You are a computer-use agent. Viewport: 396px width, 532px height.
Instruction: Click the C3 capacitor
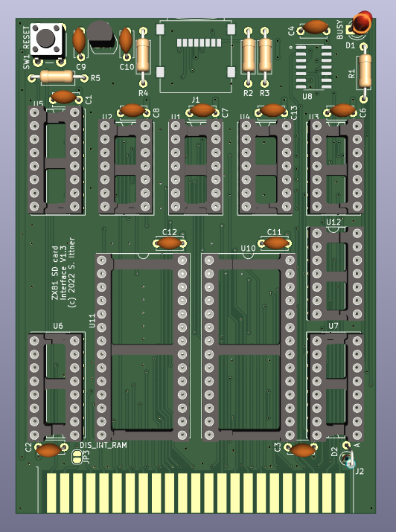[302, 450]
